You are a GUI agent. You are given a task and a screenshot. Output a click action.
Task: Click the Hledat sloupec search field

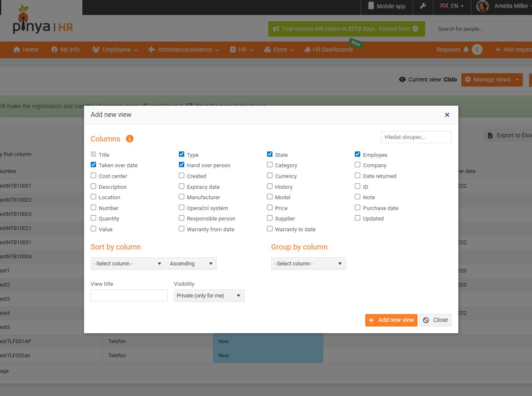pos(416,137)
